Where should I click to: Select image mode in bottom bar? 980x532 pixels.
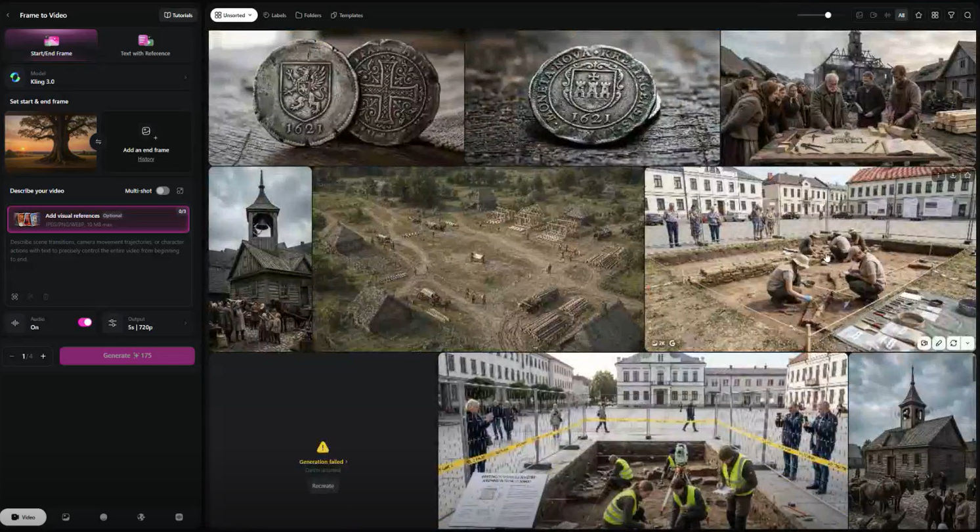click(x=66, y=517)
